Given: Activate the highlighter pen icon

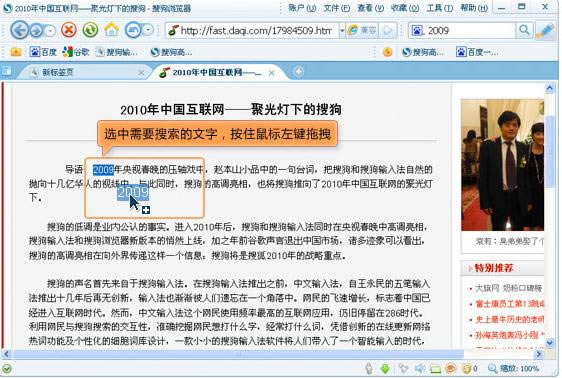Looking at the screenshot, I should (545, 30).
